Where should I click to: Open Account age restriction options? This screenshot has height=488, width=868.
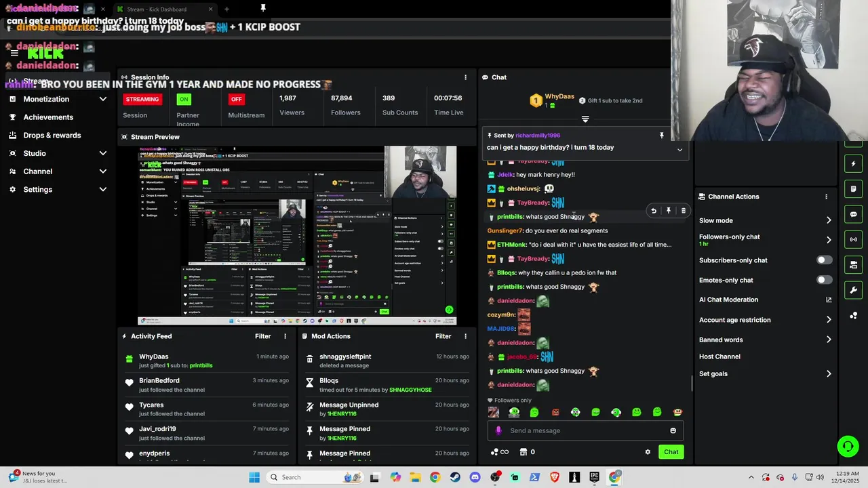pos(829,320)
